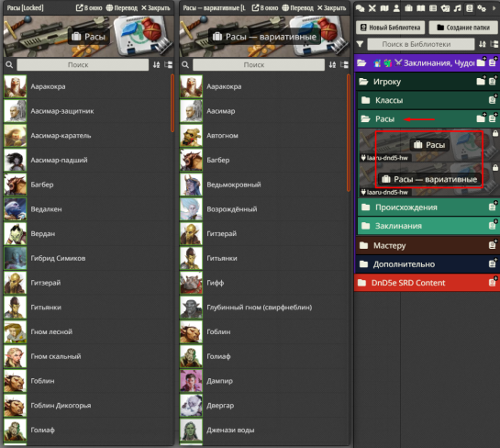
Task: Click the Новый Библиотека button
Action: click(x=391, y=28)
